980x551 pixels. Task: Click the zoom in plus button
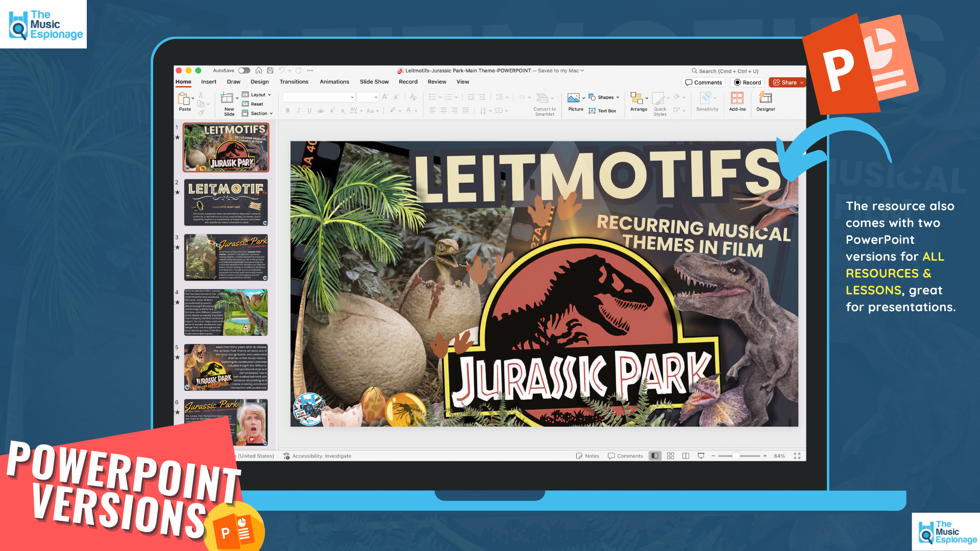[x=765, y=456]
